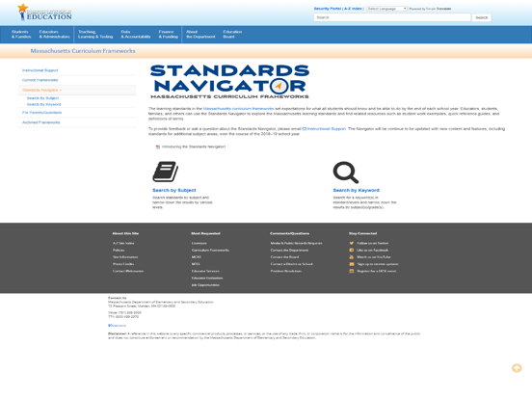Open the Directions link under Contact Us

click(117, 326)
